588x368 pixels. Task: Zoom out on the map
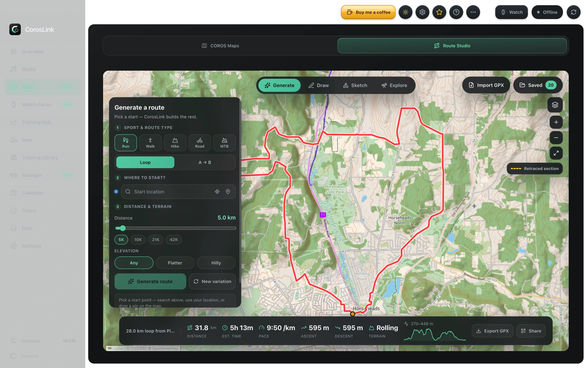[x=556, y=137]
